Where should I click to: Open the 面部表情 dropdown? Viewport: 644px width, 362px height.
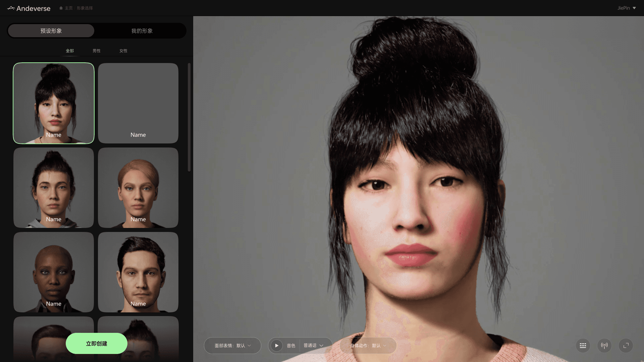pyautogui.click(x=232, y=346)
